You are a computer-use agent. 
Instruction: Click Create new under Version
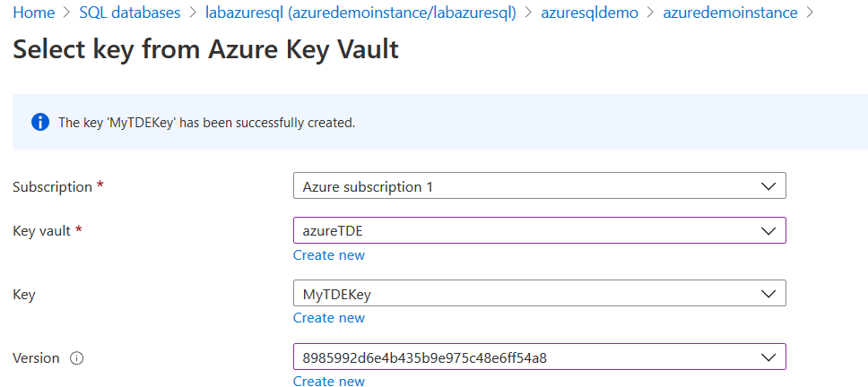pyautogui.click(x=328, y=382)
